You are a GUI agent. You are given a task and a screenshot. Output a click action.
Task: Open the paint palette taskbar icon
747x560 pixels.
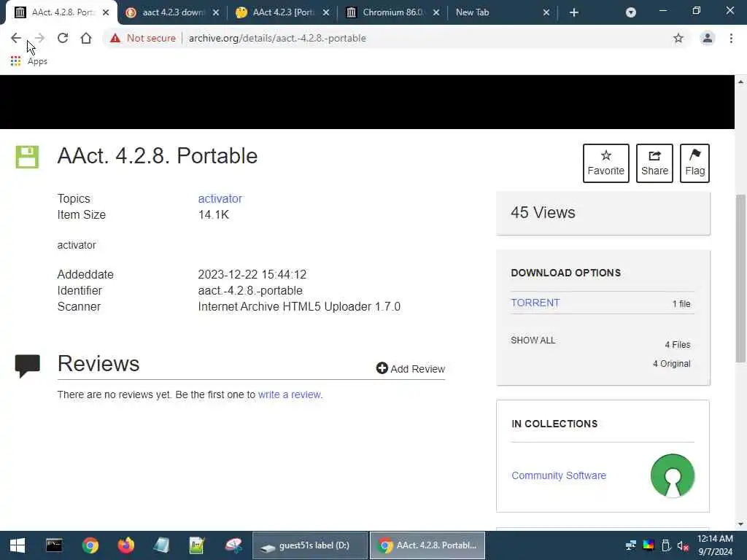[x=233, y=545]
